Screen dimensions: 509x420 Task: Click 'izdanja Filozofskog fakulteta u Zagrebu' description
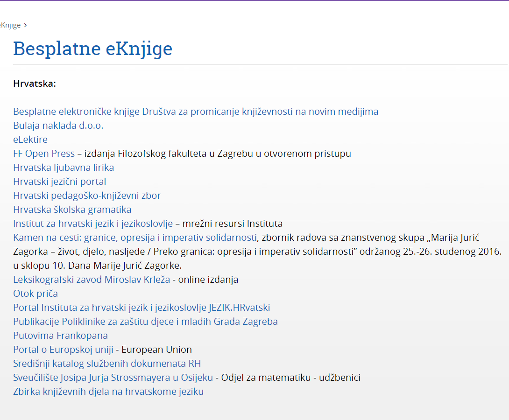pos(218,154)
